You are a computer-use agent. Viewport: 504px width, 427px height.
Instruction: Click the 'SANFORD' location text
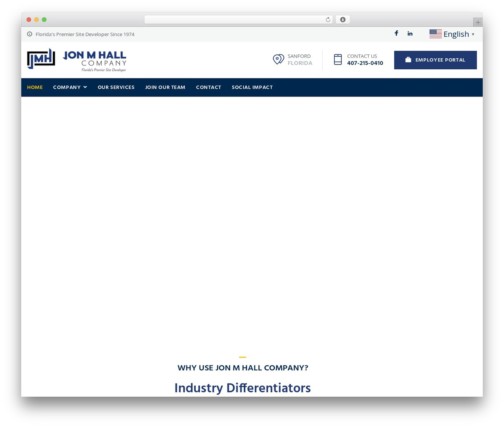tap(299, 56)
